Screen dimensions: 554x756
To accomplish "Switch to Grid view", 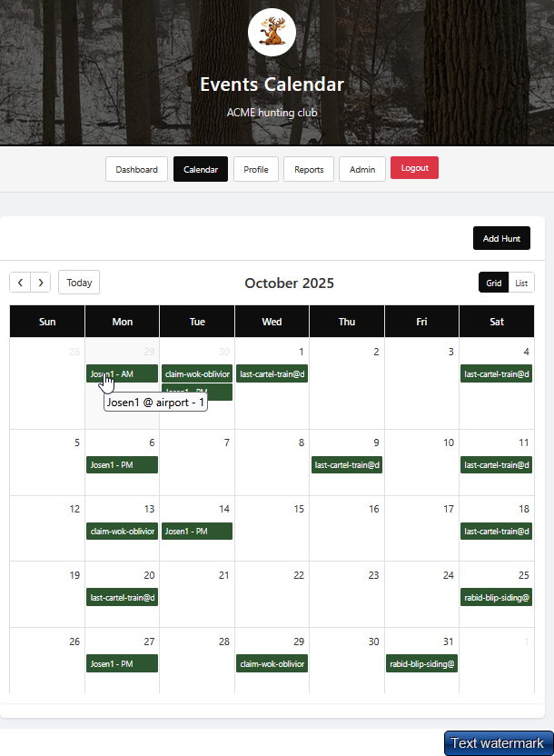I will pyautogui.click(x=493, y=283).
